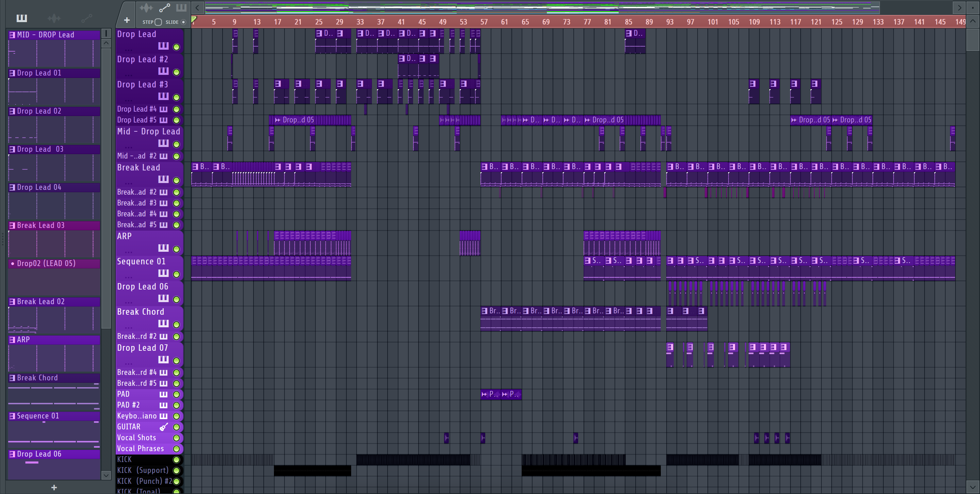Enable the STEP checkbox
This screenshot has height=494, width=980.
click(158, 22)
